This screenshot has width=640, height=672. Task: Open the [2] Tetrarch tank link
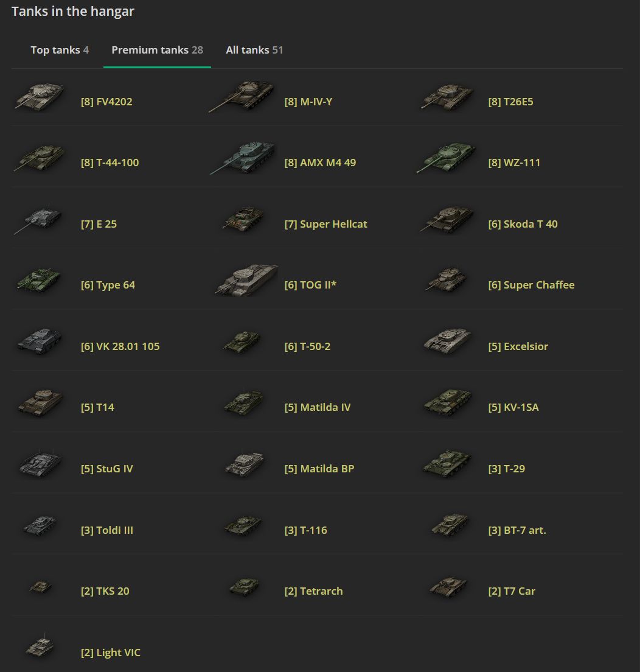click(313, 591)
